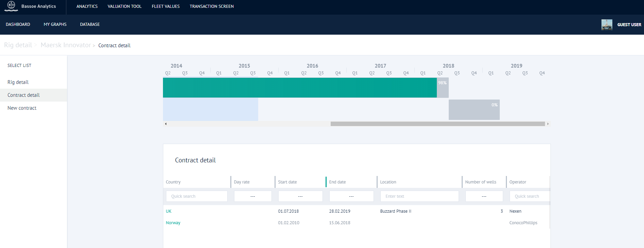Open the Valuation Tool menu
644x248 pixels.
point(125,6)
